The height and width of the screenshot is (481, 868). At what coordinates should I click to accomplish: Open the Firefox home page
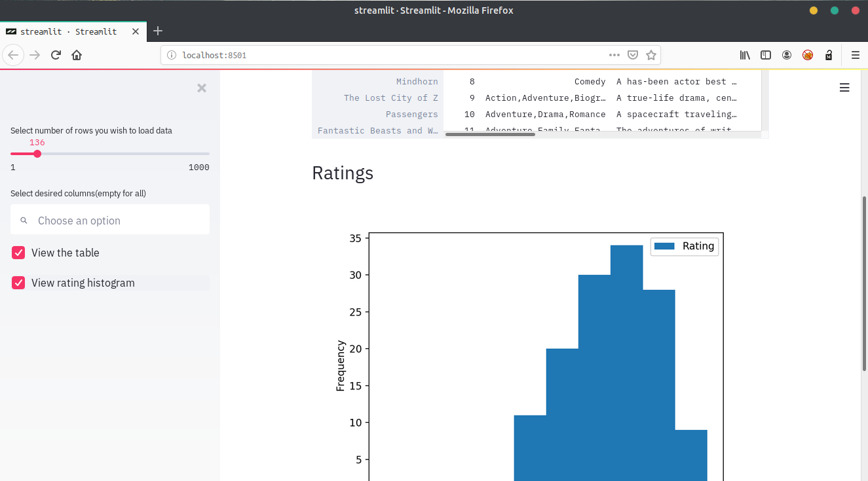pyautogui.click(x=77, y=55)
